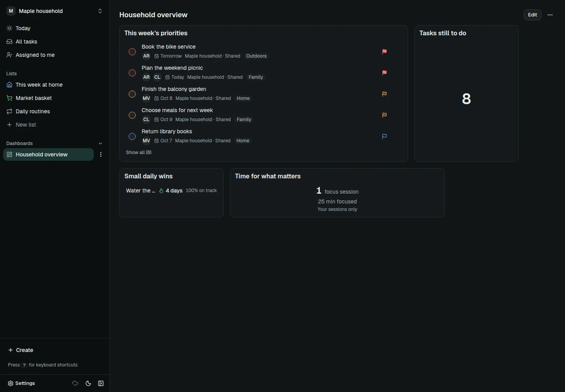
Task: Open the Market basket list
Action: 55,98
